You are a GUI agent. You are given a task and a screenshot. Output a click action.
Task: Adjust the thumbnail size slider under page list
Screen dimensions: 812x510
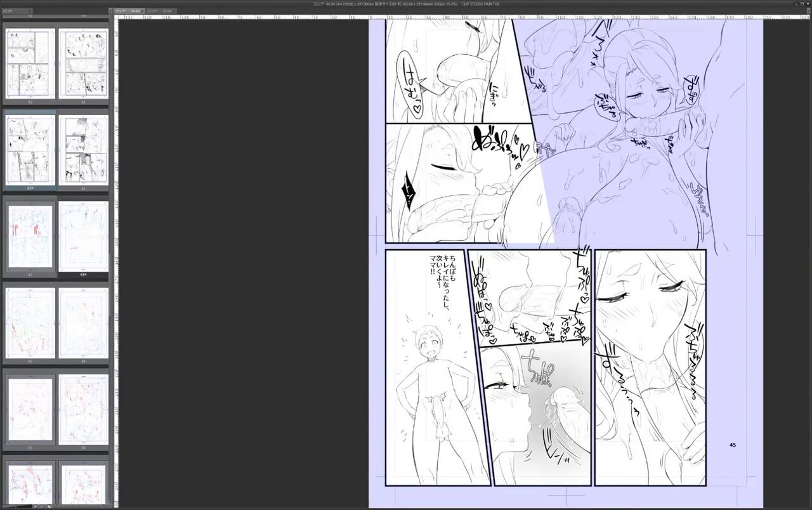coord(16,506)
